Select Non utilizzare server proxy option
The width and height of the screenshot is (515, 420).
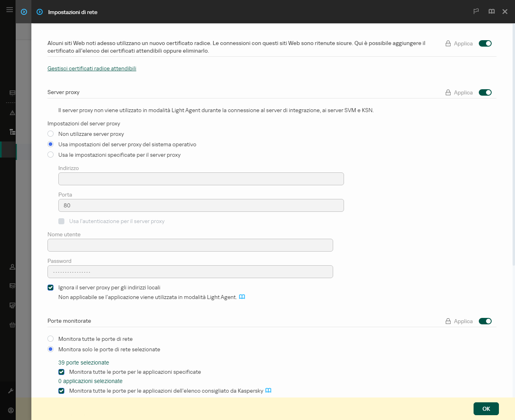pos(51,133)
